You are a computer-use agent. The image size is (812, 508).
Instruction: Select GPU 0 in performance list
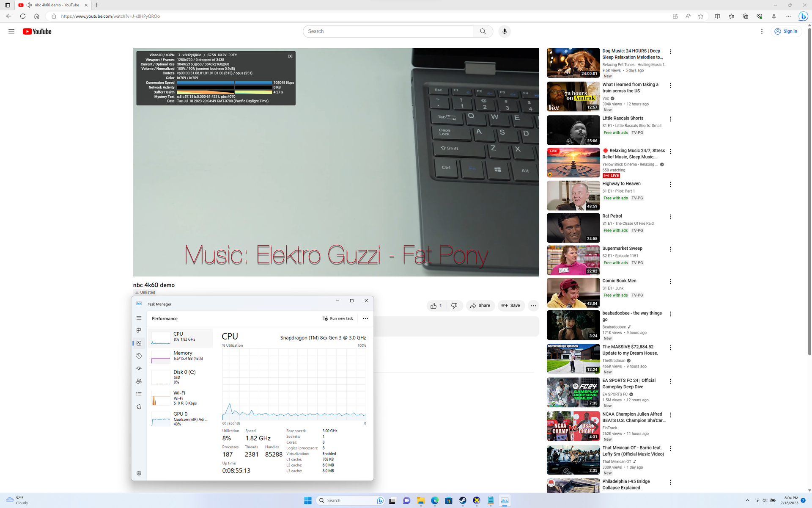182,418
